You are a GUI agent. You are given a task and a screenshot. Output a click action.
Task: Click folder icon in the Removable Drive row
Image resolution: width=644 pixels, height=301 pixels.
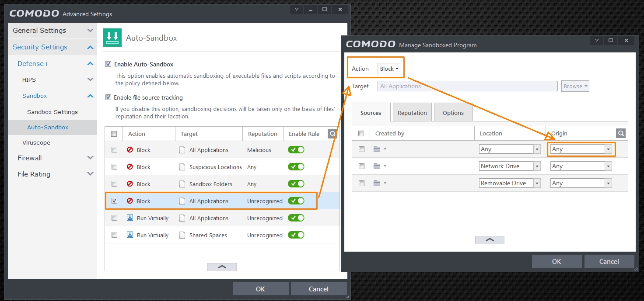click(x=377, y=183)
